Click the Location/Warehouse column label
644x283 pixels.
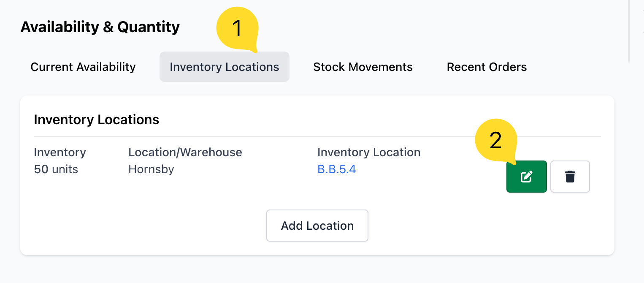(x=185, y=152)
